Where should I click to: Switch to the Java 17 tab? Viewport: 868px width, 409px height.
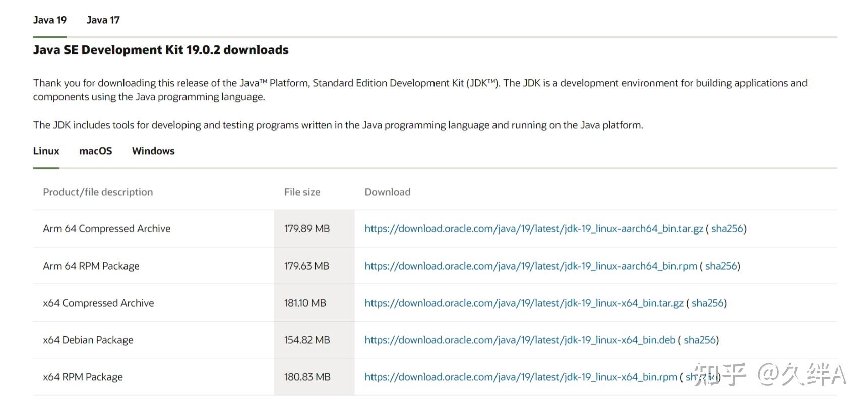tap(103, 20)
